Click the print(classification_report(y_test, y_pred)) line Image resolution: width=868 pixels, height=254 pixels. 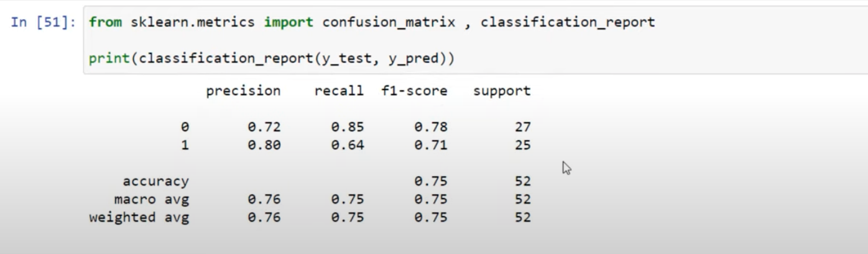tap(272, 59)
